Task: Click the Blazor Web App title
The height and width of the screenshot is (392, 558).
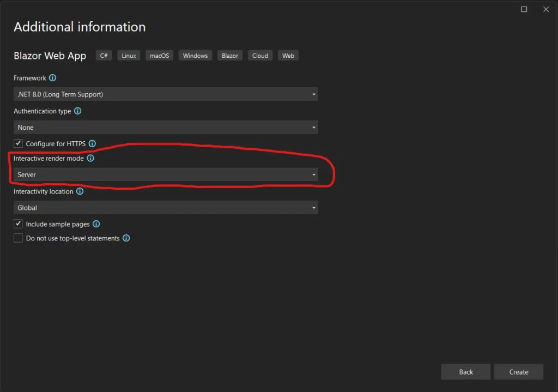Action: [50, 56]
